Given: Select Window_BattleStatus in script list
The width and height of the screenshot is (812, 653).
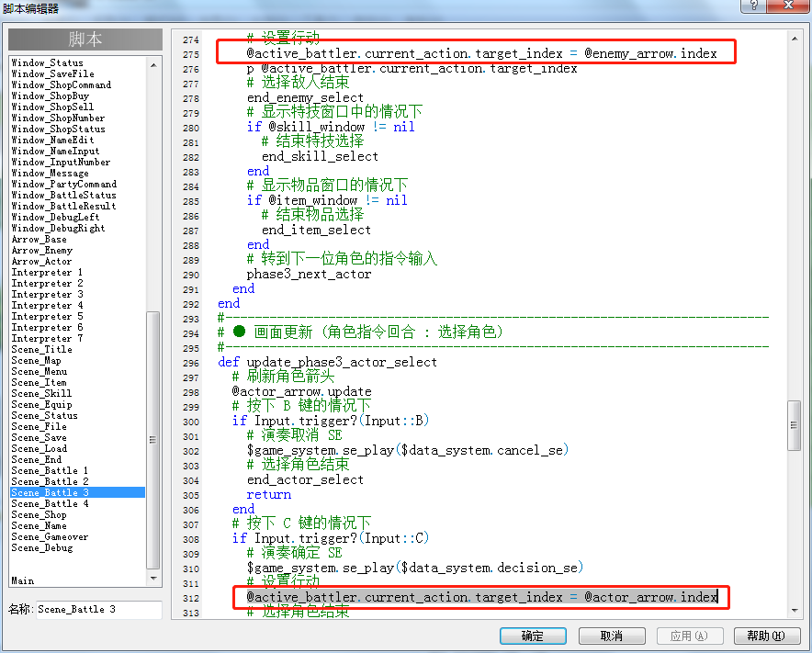Looking at the screenshot, I should 63,195.
